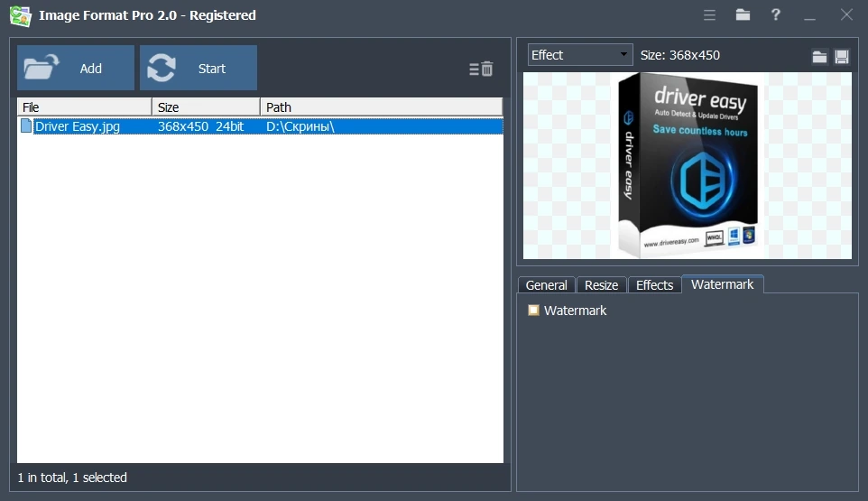868x501 pixels.
Task: Click the 368x450 24bit size cell
Action: [200, 126]
